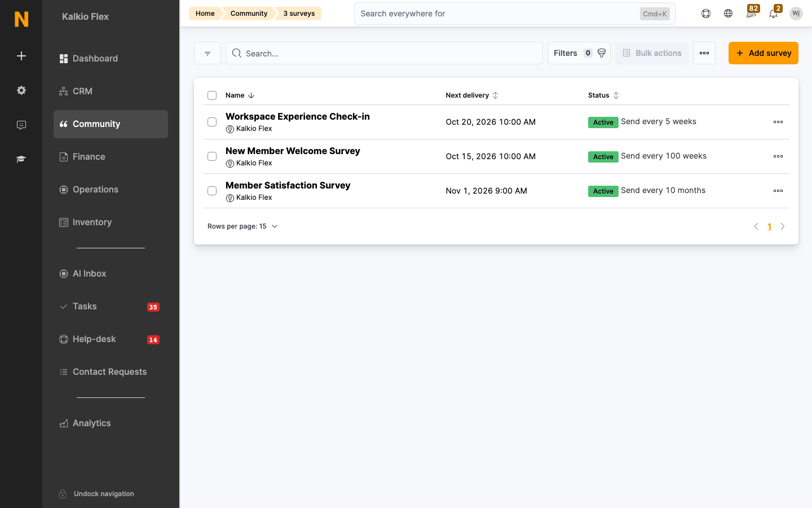Image resolution: width=812 pixels, height=508 pixels.
Task: Click the help lifebuoy icon in top bar
Action: click(706, 14)
